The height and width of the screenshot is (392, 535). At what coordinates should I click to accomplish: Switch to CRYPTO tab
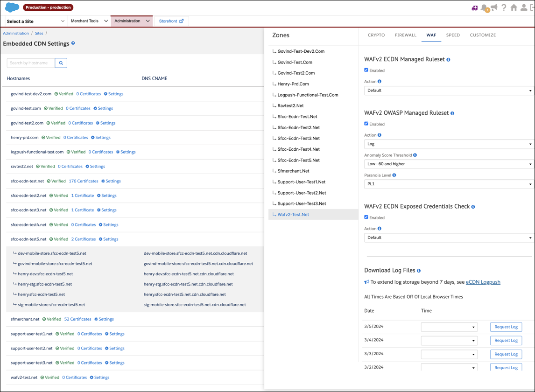pos(376,35)
